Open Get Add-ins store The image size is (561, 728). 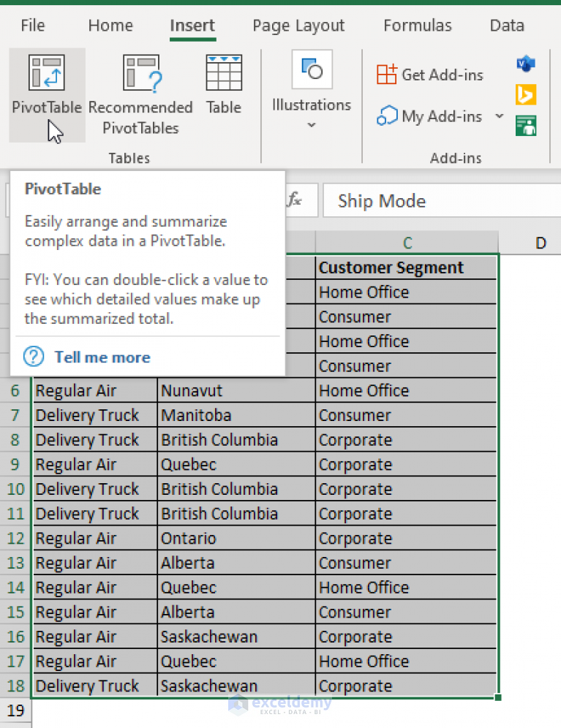[430, 75]
